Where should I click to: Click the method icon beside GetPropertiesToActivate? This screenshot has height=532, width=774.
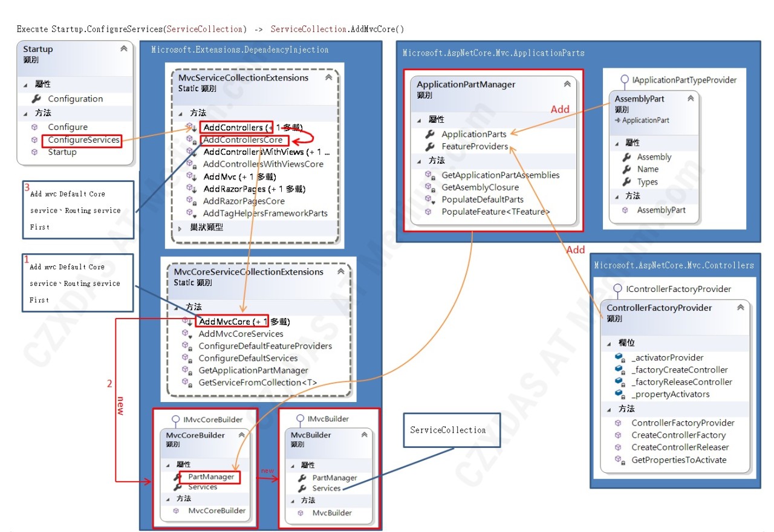point(619,459)
